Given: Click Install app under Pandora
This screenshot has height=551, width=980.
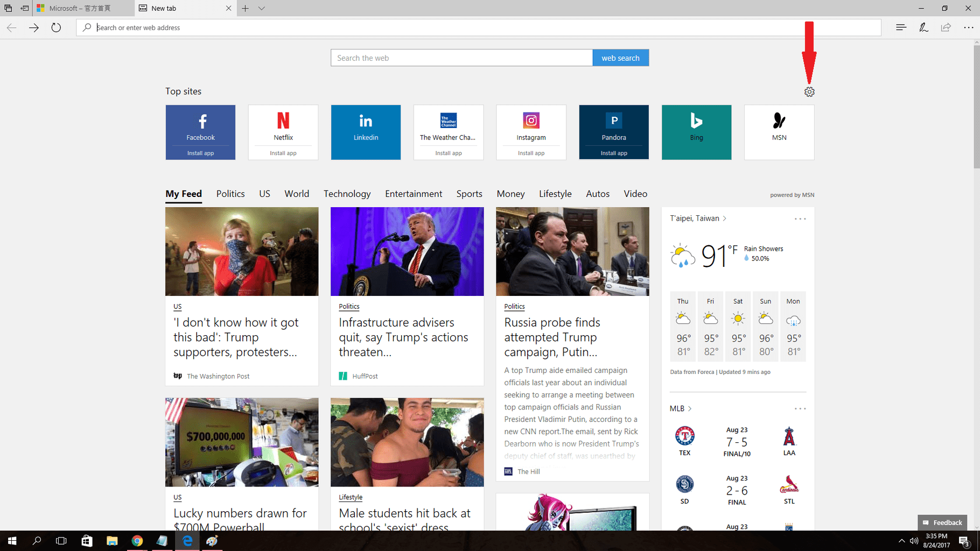Looking at the screenshot, I should 614,153.
